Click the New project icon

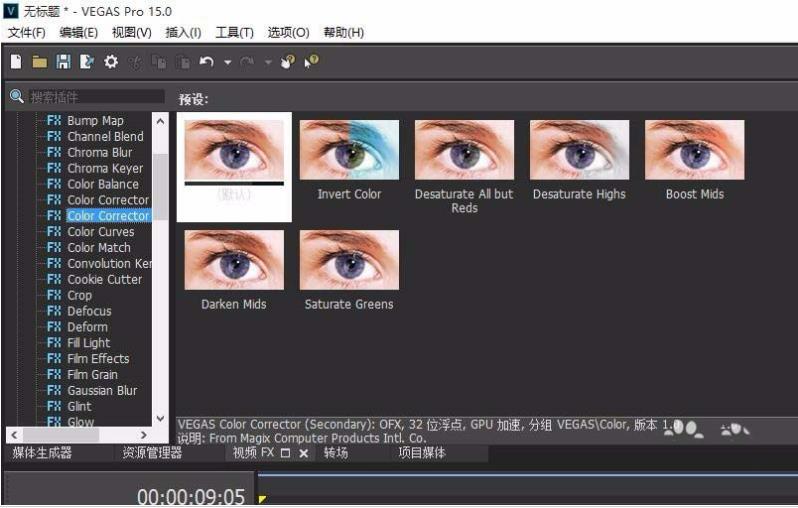click(x=16, y=62)
